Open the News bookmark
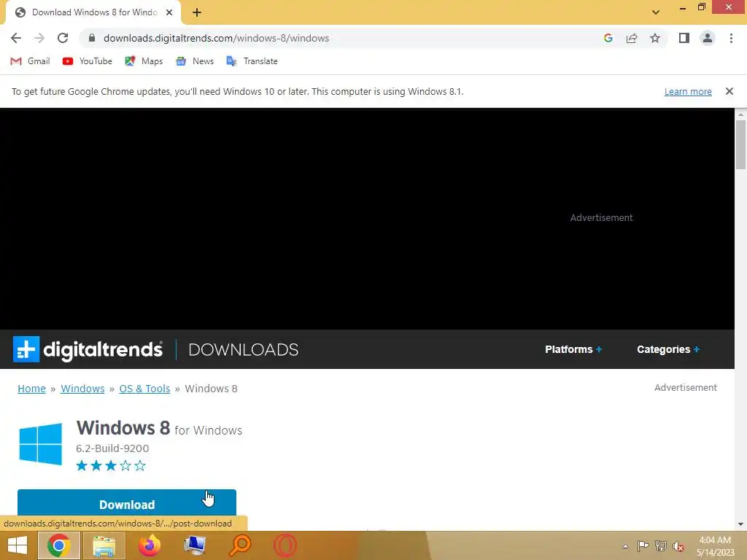The image size is (747, 560). point(195,61)
